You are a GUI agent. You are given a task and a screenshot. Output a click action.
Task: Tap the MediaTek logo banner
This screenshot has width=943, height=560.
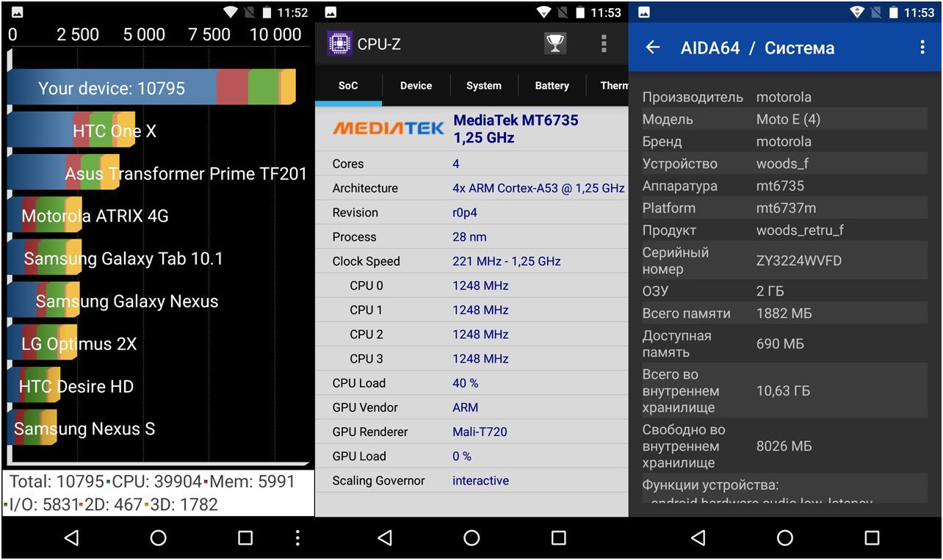(x=389, y=128)
